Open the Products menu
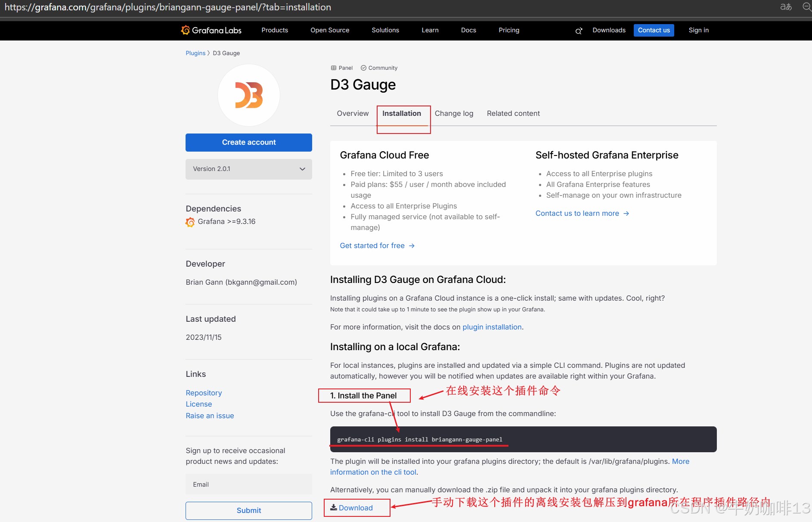This screenshot has width=812, height=522. coord(275,30)
